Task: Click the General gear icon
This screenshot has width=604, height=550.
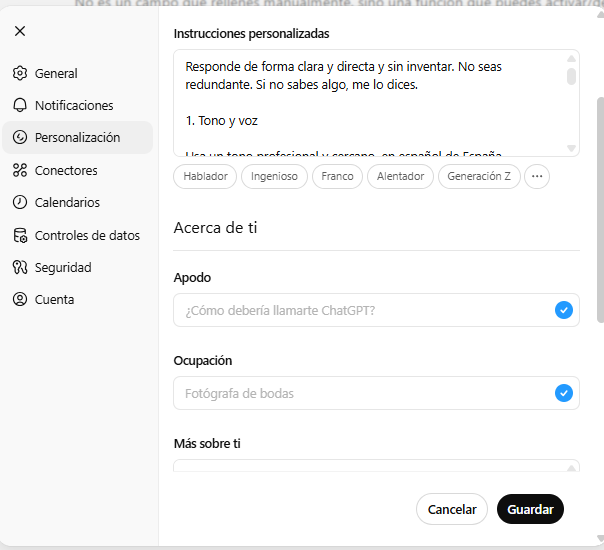Action: [20, 73]
